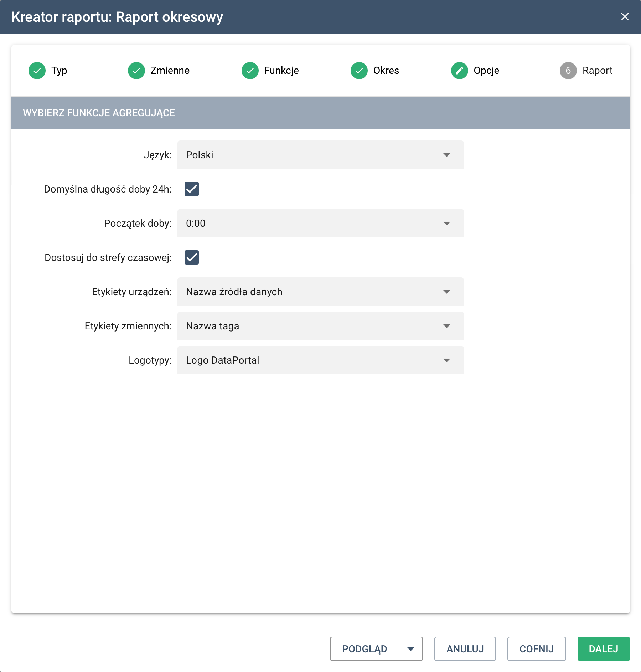641x672 pixels.
Task: Click the checkmark icon beside Zmienne
Action: click(136, 71)
